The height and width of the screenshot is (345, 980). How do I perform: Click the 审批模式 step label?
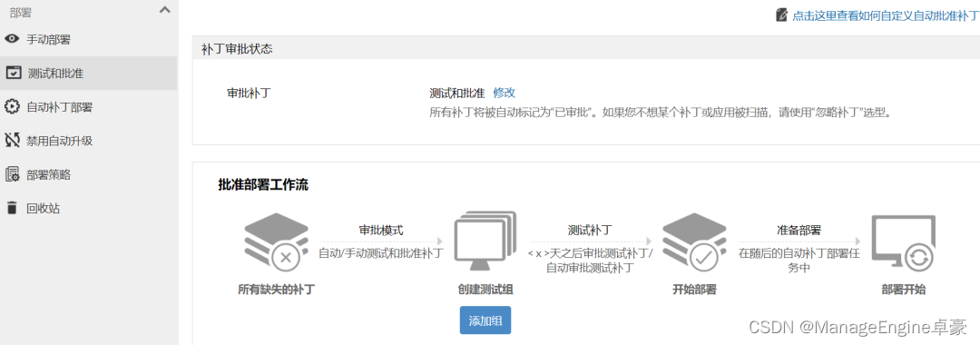381,230
